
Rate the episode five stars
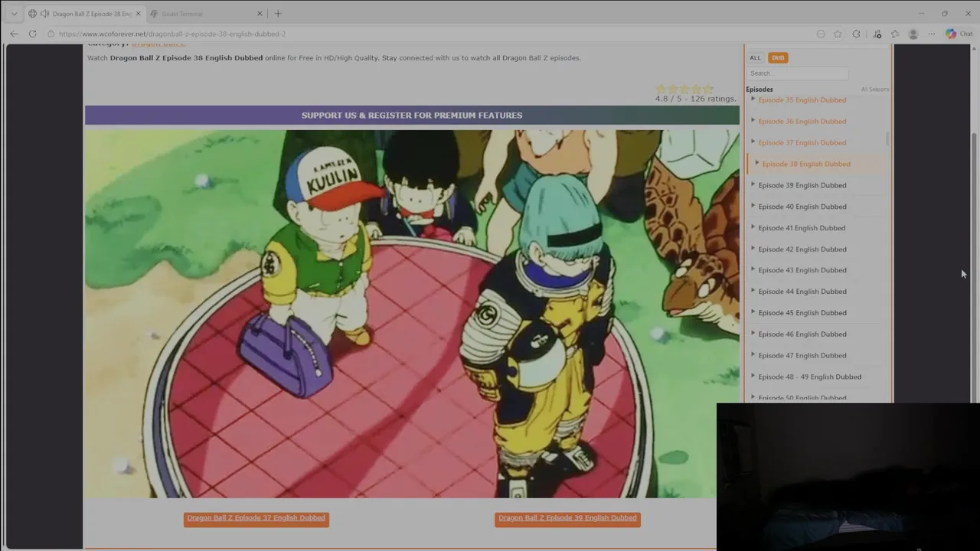point(708,89)
